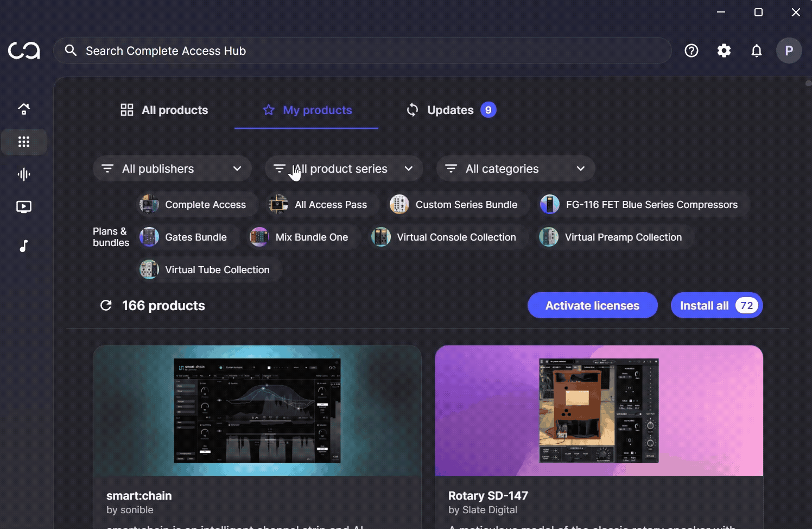Filter by Virtual Console Collection
Image resolution: width=812 pixels, height=529 pixels.
[x=448, y=237]
